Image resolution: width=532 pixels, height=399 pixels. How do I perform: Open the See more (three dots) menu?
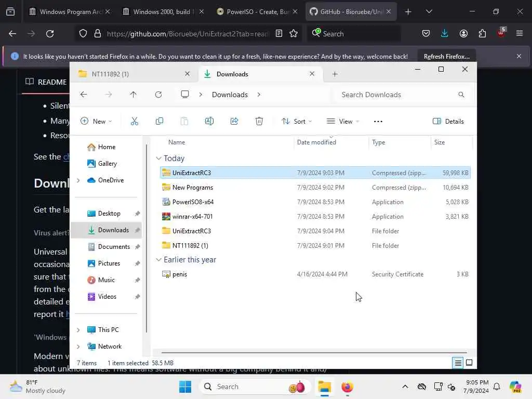point(378,122)
